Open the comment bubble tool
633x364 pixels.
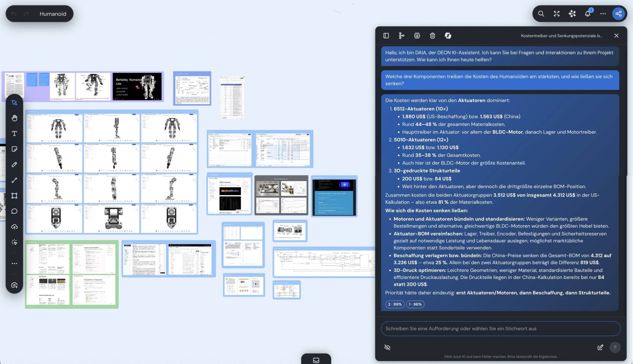click(x=14, y=211)
